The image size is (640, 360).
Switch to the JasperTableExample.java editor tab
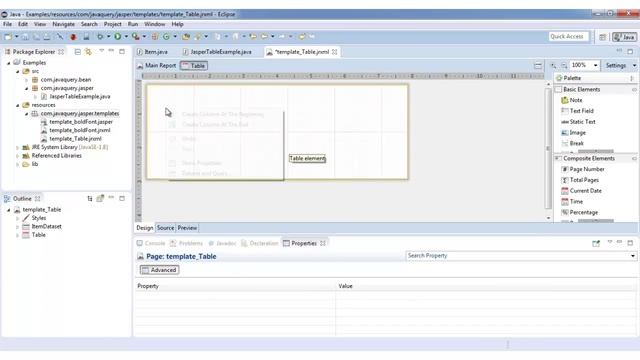coord(217,52)
